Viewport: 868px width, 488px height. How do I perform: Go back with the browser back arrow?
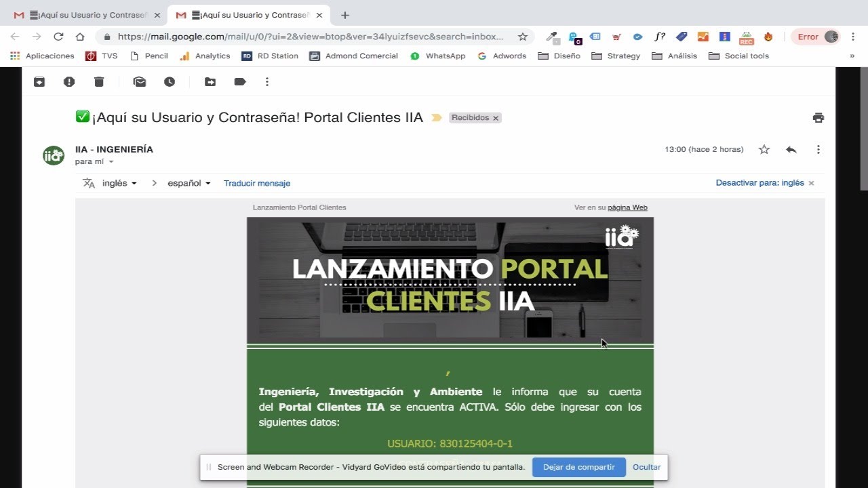(15, 37)
